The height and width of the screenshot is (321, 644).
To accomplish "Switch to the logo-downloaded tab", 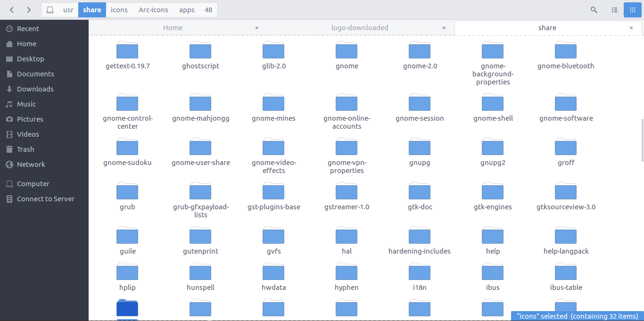I will (x=360, y=28).
